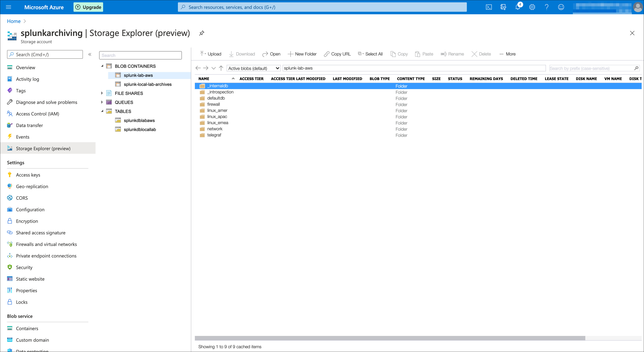This screenshot has width=644, height=352.
Task: Click Open in the blob toolbar
Action: click(271, 54)
